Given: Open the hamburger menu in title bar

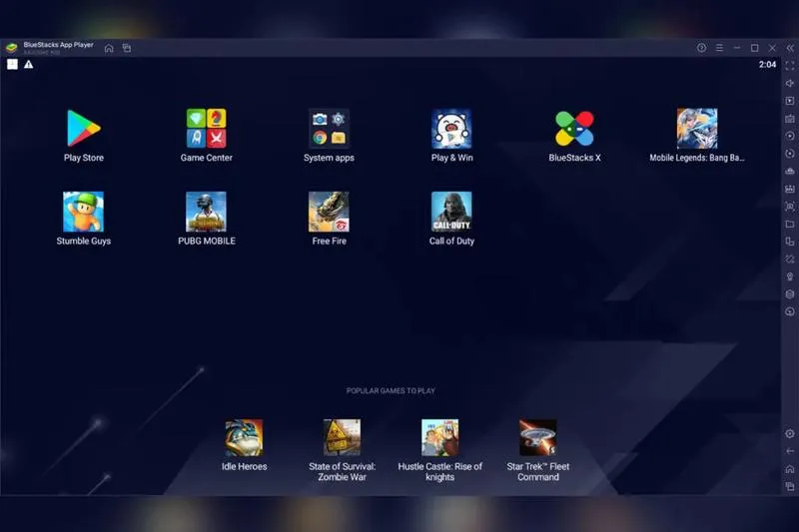Looking at the screenshot, I should pos(719,48).
